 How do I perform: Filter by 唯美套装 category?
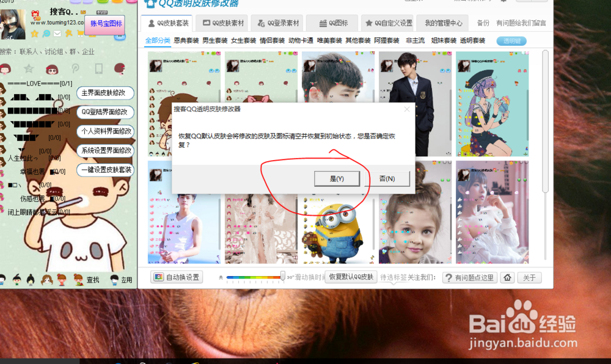coord(329,40)
